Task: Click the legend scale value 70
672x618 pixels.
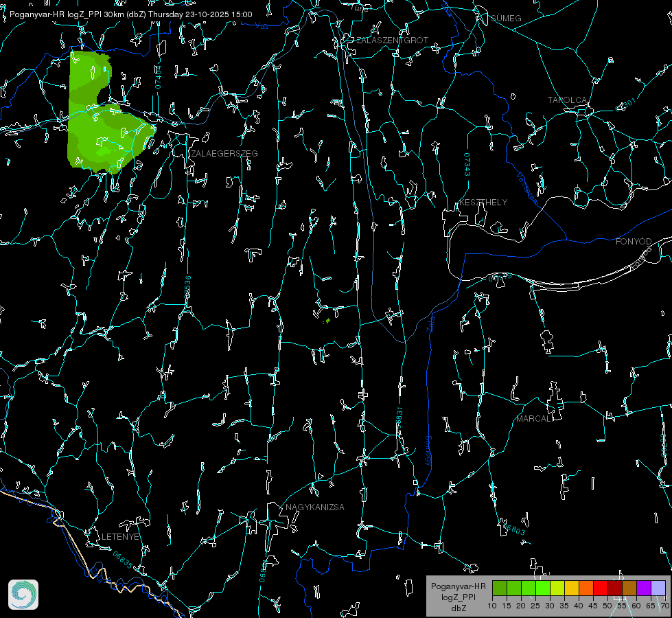Action: click(664, 606)
